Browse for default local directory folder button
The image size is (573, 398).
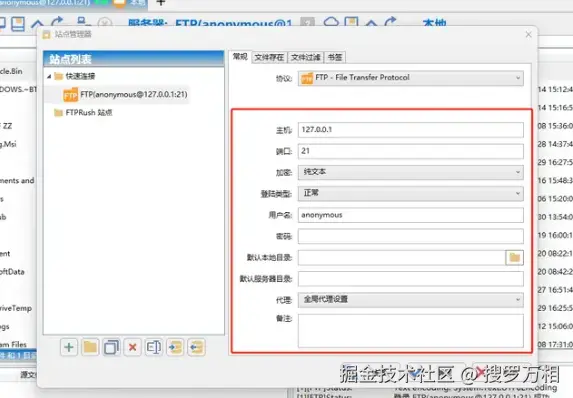(x=515, y=258)
